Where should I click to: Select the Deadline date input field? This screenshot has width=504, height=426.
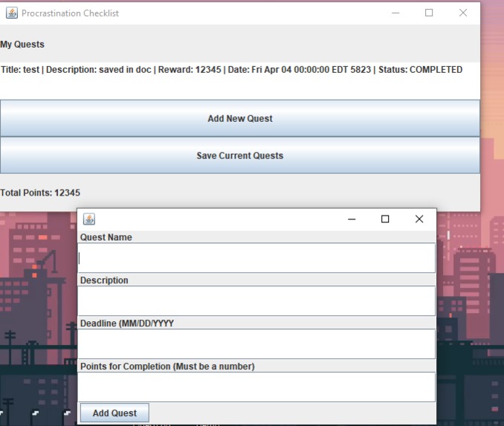click(256, 344)
